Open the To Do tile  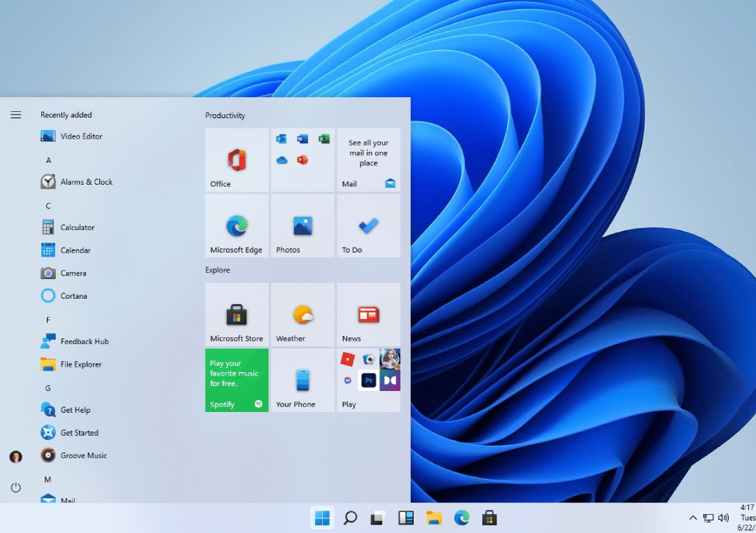tap(368, 225)
